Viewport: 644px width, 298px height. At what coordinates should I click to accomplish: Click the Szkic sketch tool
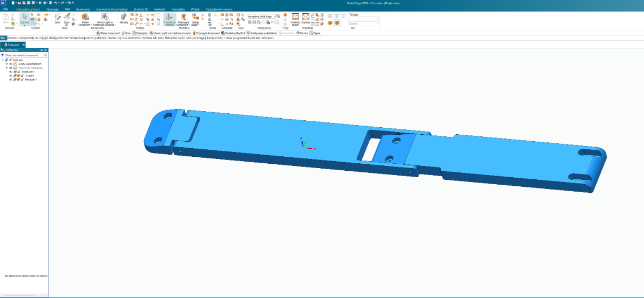57,19
